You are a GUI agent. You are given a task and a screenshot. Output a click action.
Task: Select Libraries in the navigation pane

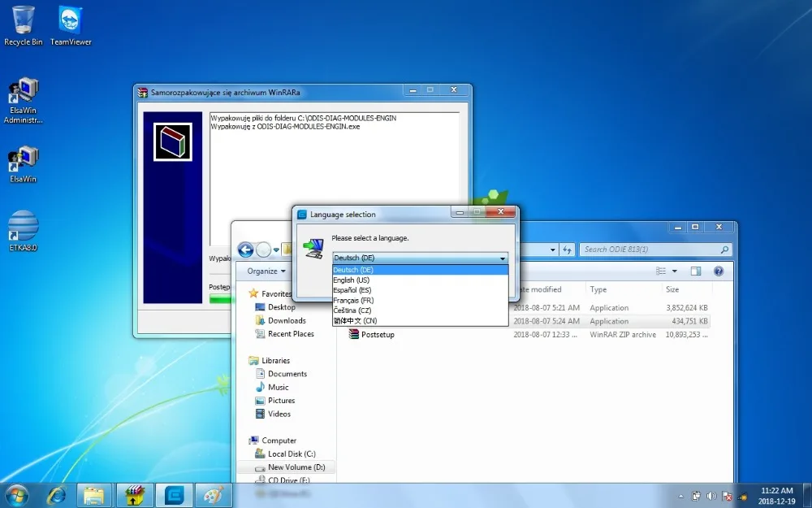(x=275, y=360)
